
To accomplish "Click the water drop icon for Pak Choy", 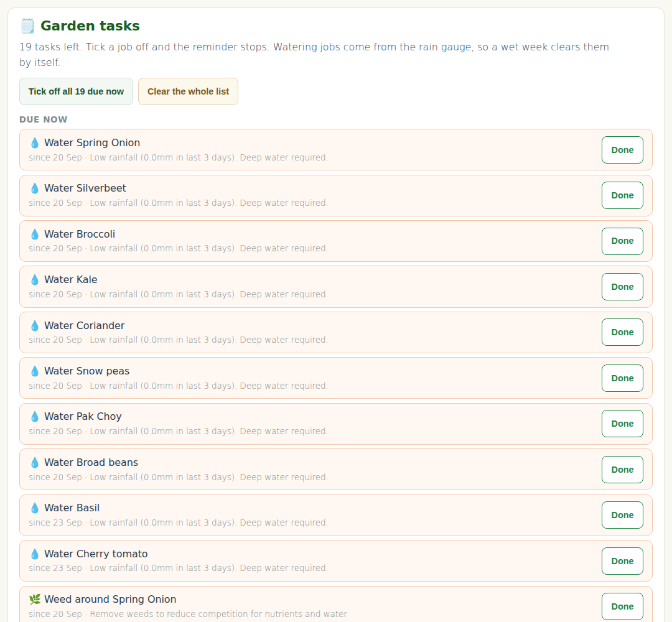I will point(35,416).
